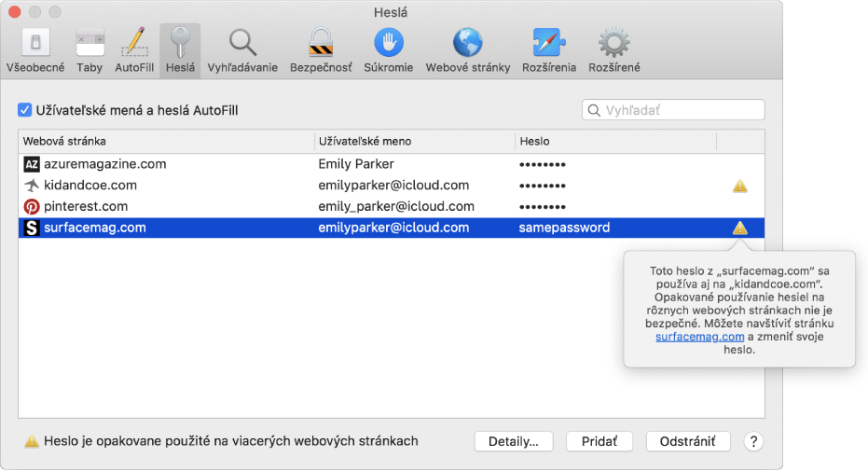Open the Bezpečnosť padlock pane
The image size is (868, 471).
321,51
